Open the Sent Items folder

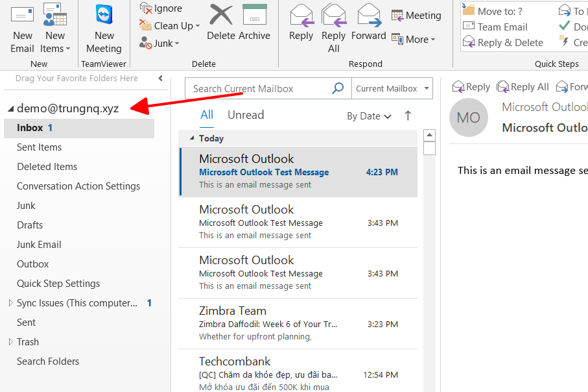pos(39,147)
